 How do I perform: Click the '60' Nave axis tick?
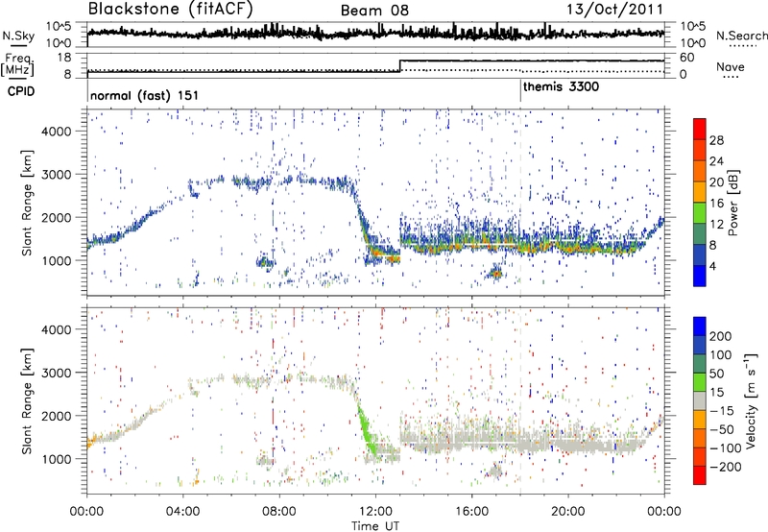[x=686, y=58]
